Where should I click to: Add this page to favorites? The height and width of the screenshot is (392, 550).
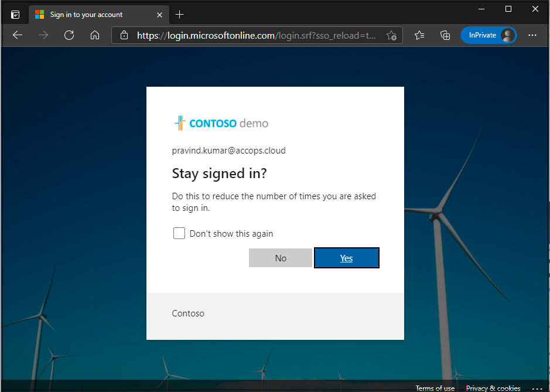pyautogui.click(x=392, y=35)
